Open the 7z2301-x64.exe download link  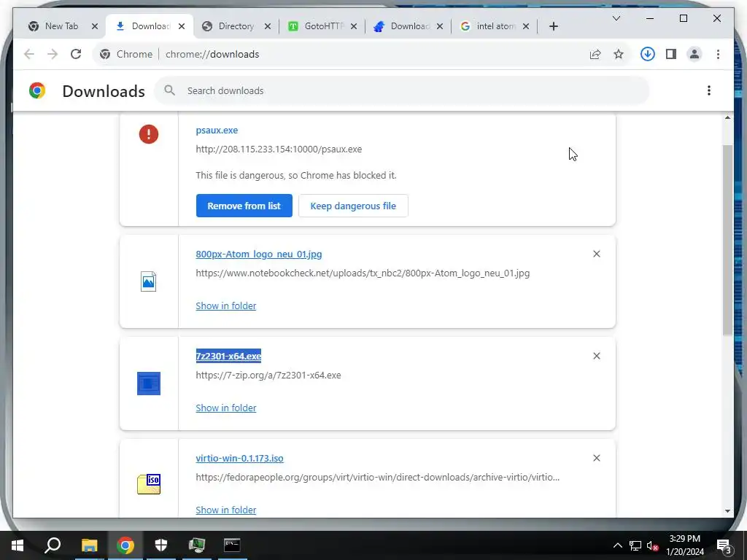point(228,356)
